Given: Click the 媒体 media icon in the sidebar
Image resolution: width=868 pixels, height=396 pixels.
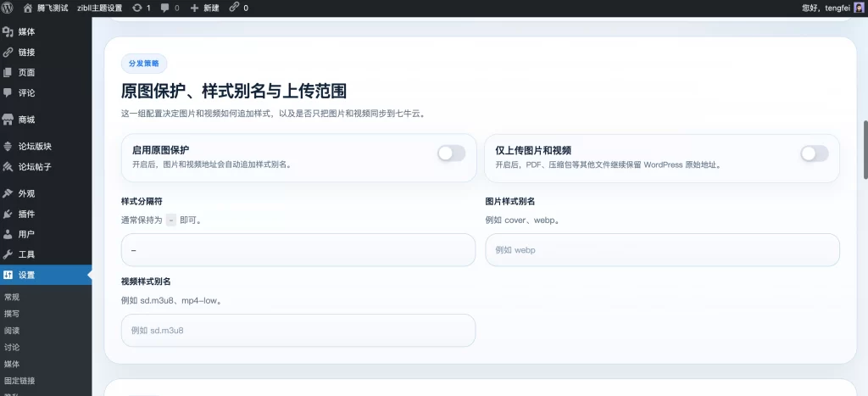Looking at the screenshot, I should coord(8,31).
